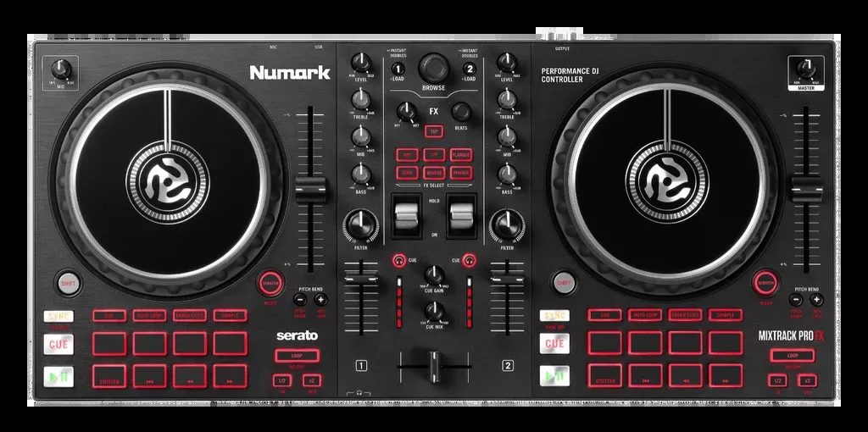Tap the Stutter pad on deck 1
868x432 pixels.
109,376
